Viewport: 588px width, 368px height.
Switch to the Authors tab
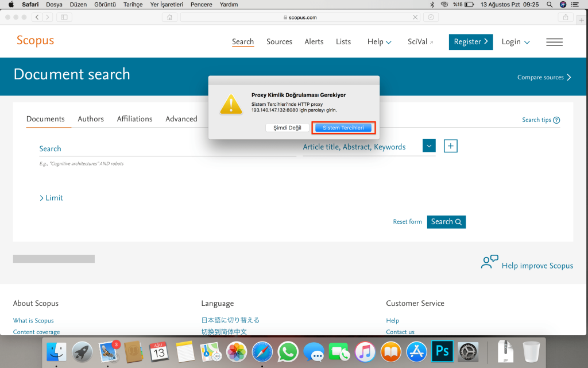[91, 119]
